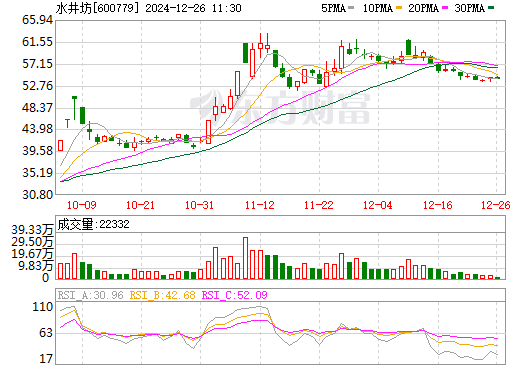Click the price axis label 35.19
Image resolution: width=520 pixels, height=365 pixels.
coord(37,173)
